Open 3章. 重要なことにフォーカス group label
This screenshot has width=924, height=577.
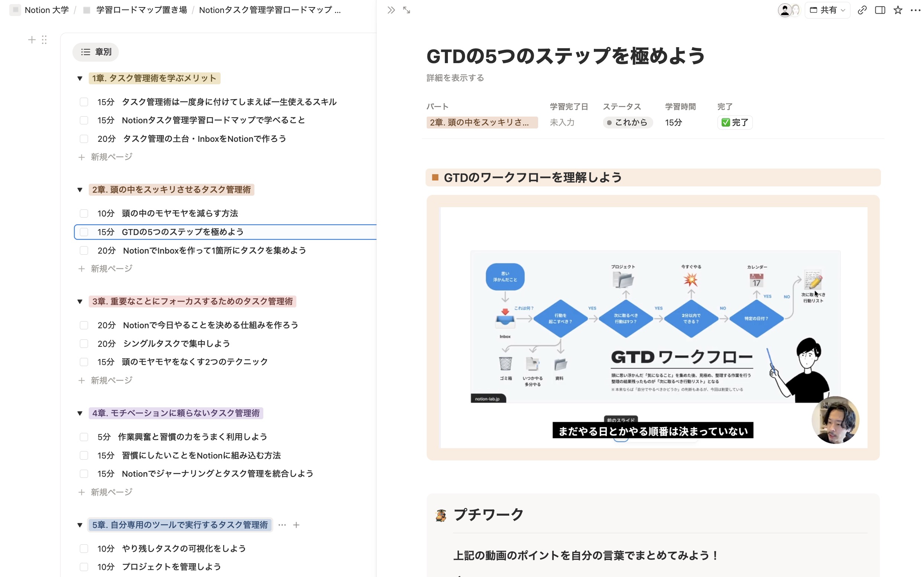(x=192, y=301)
